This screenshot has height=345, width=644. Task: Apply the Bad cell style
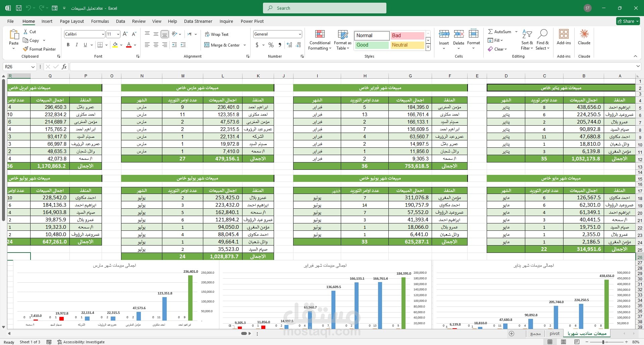coord(407,36)
